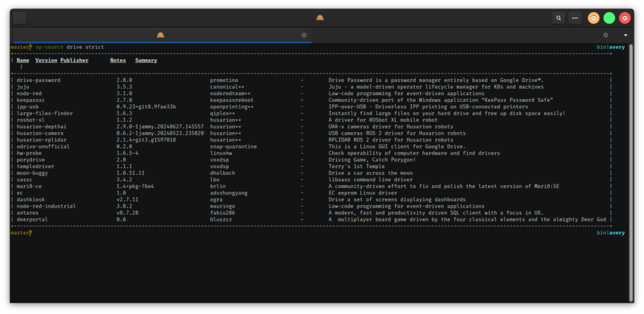Click the bottom master prompt line
This screenshot has width=644, height=314.
click(x=22, y=233)
